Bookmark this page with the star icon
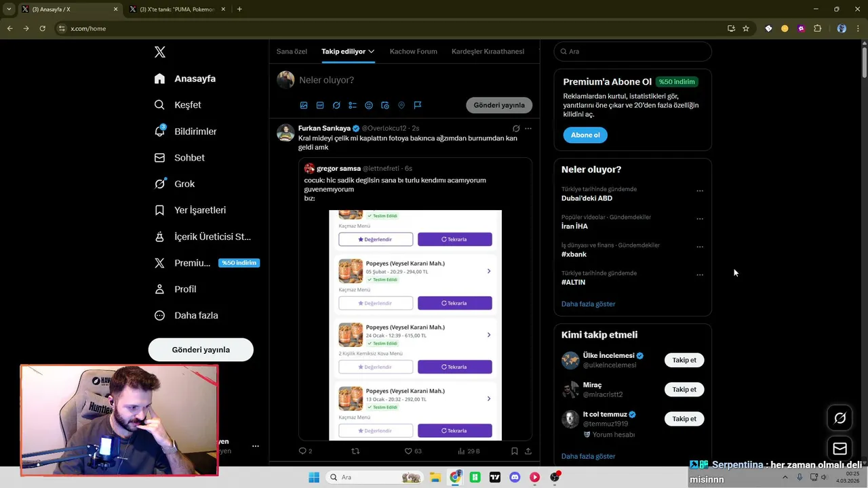This screenshot has width=868, height=488. click(x=746, y=28)
